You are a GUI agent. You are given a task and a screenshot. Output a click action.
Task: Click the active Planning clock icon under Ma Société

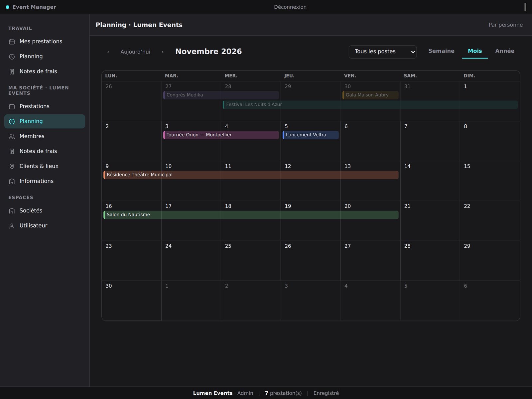click(x=12, y=121)
